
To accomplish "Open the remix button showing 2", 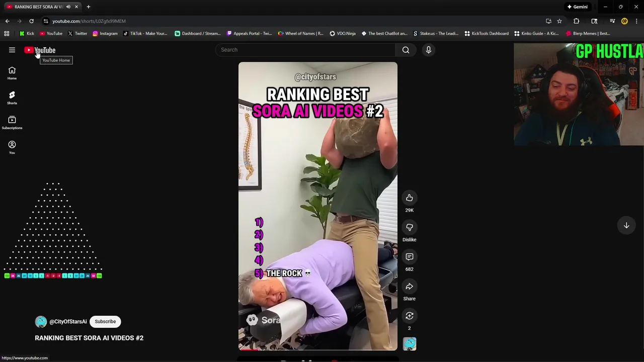I will tap(410, 316).
